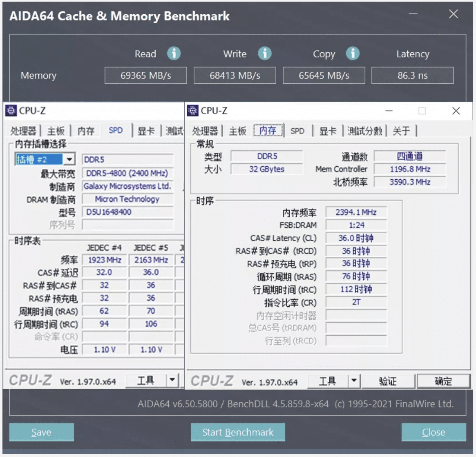Expand the 工具 dropdown arrow in left CPU-Z
The width and height of the screenshot is (476, 457).
pyautogui.click(x=172, y=380)
